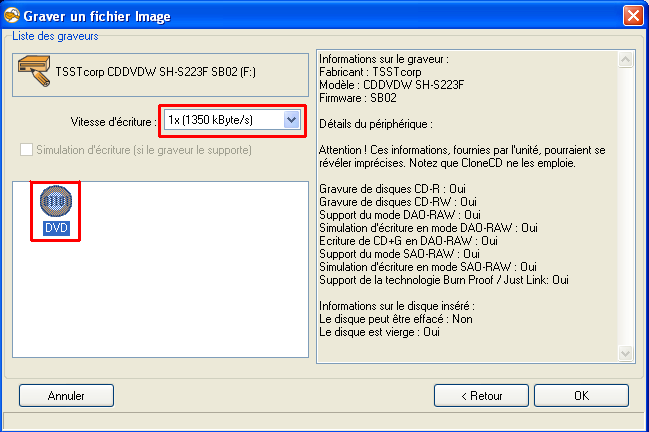Click scroll down arrow in info panel
Image resolution: width=649 pixels, height=432 pixels.
pyautogui.click(x=625, y=354)
